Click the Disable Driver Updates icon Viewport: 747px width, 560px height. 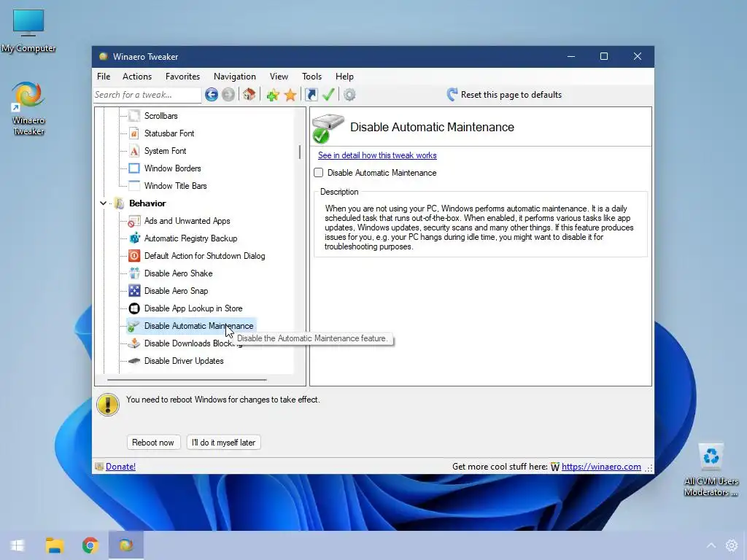click(x=134, y=361)
